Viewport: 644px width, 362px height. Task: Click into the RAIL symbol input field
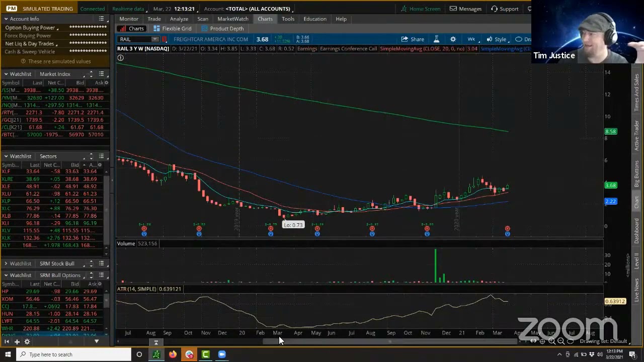(135, 39)
